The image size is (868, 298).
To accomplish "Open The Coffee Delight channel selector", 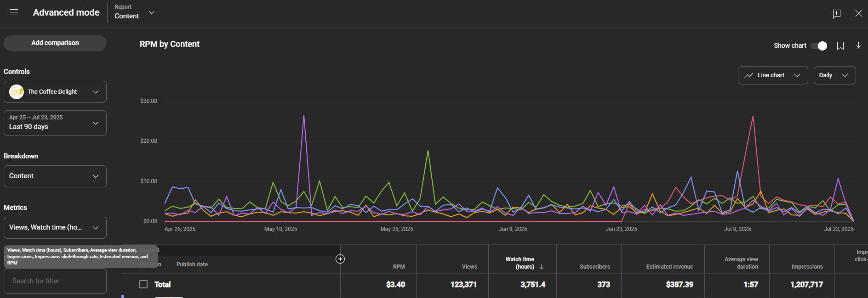I will click(55, 92).
